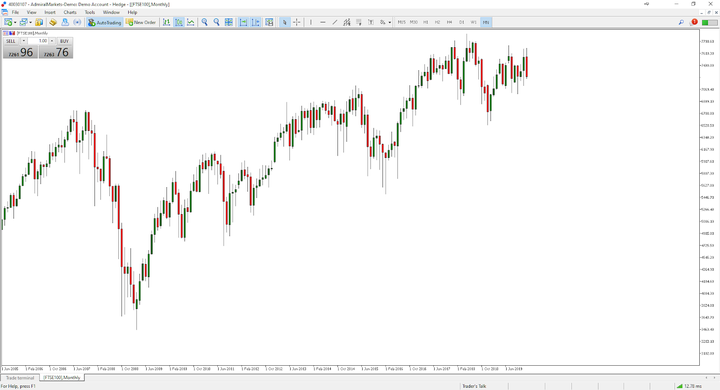This screenshot has height=390, width=720.
Task: Switch to H1 timeframe
Action: tap(426, 22)
